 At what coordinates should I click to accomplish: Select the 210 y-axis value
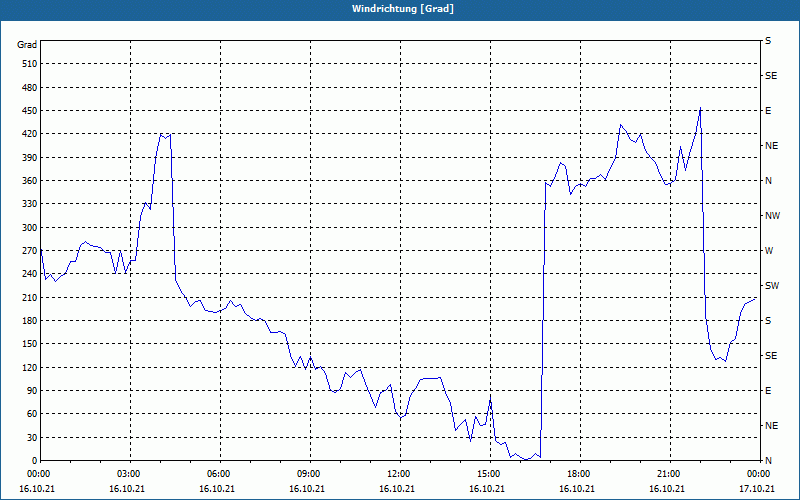coord(30,297)
